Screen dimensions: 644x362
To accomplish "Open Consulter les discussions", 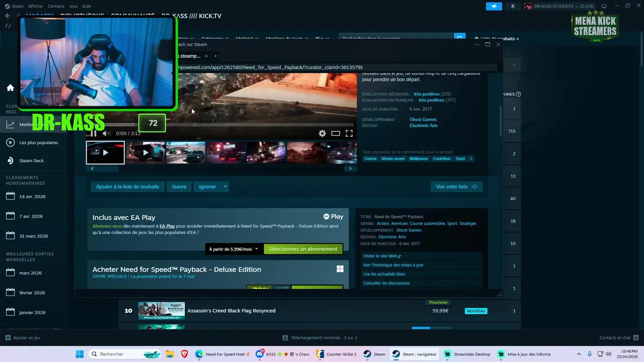I will coord(386,283).
